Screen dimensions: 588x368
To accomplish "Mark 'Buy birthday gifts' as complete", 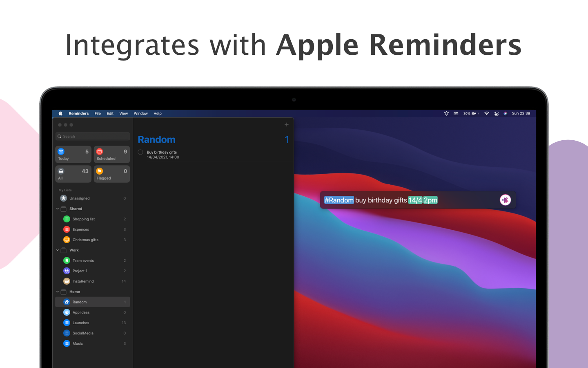I will pyautogui.click(x=140, y=152).
